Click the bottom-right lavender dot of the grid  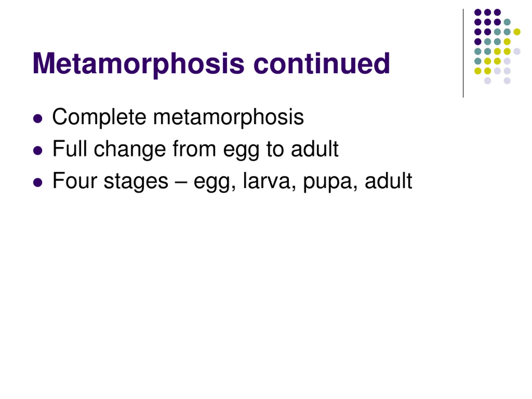[x=507, y=81]
